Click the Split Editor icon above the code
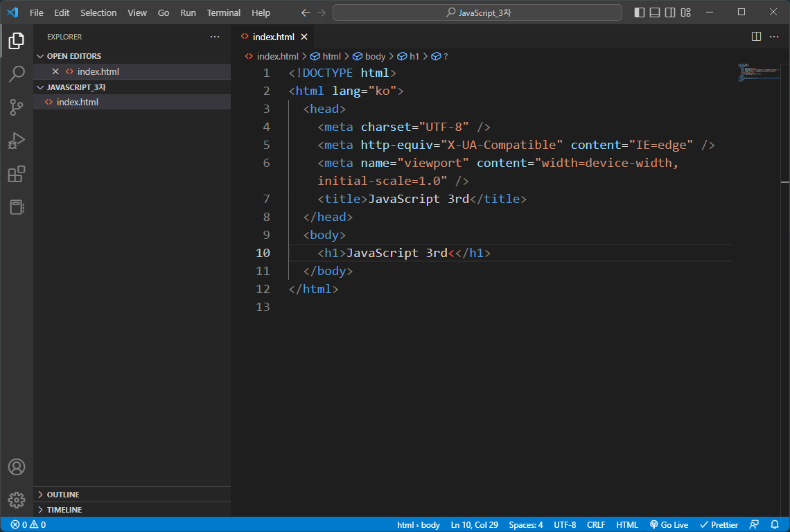Image resolution: width=790 pixels, height=532 pixels. point(755,37)
